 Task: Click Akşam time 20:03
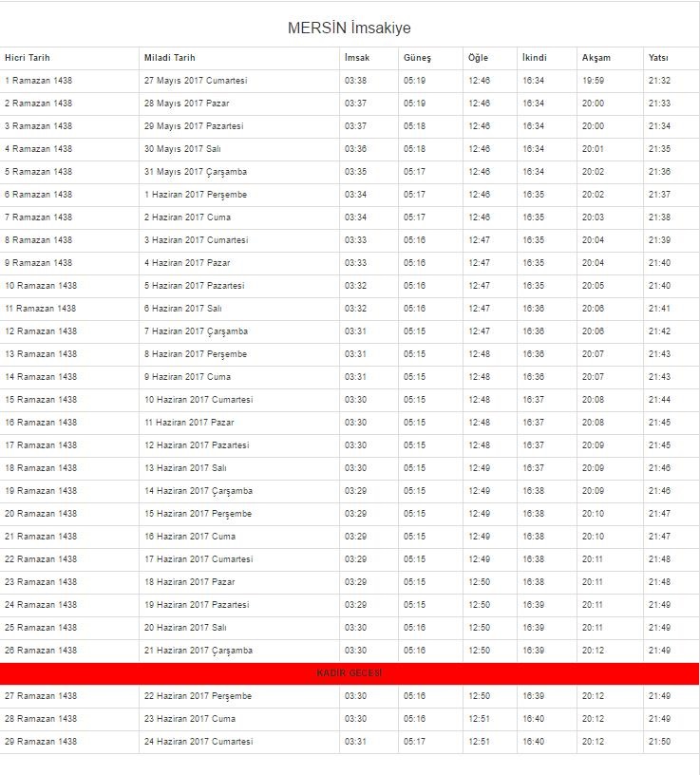pos(593,217)
